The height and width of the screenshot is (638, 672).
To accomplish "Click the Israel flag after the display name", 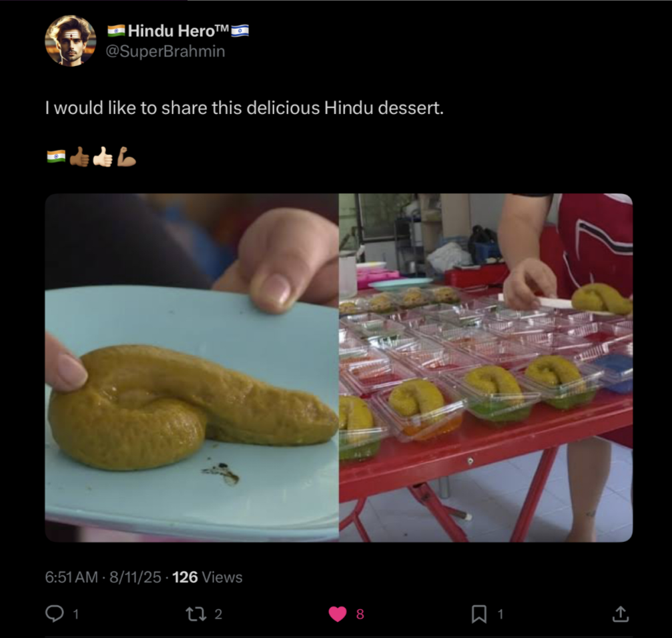I will (x=240, y=31).
